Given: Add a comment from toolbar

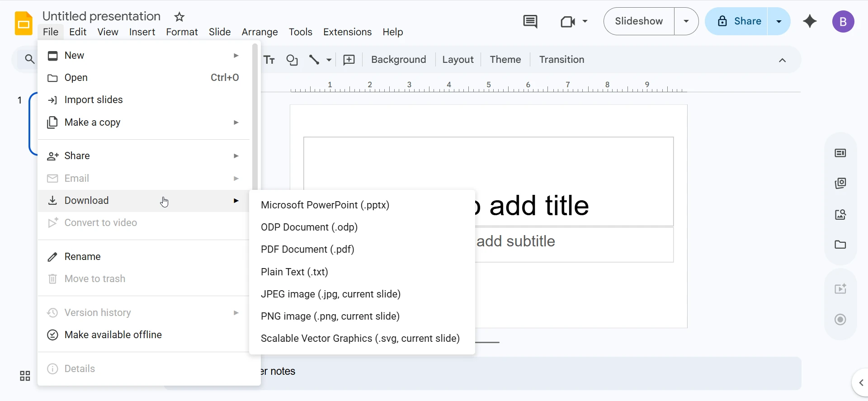Looking at the screenshot, I should pos(349,60).
